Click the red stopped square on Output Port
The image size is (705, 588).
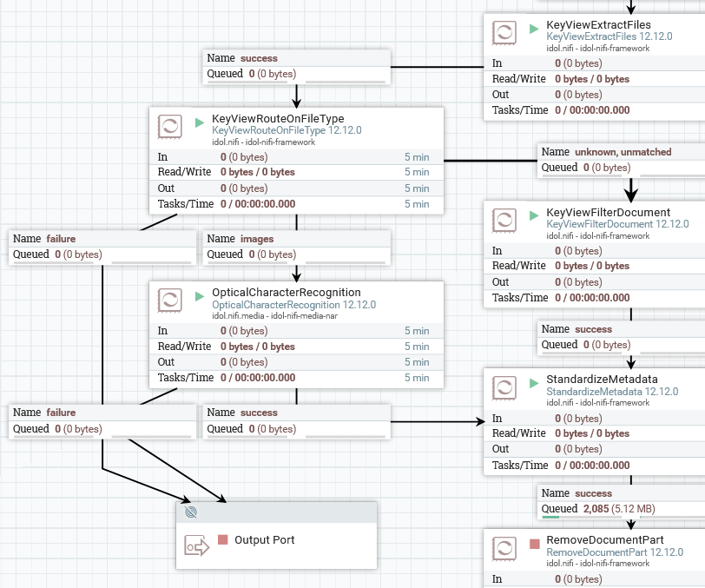(x=223, y=540)
